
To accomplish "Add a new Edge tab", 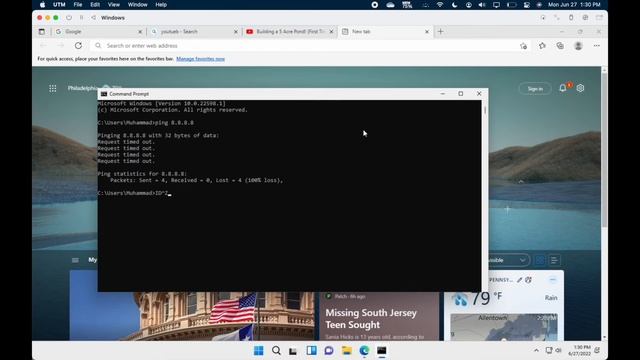I will point(440,31).
